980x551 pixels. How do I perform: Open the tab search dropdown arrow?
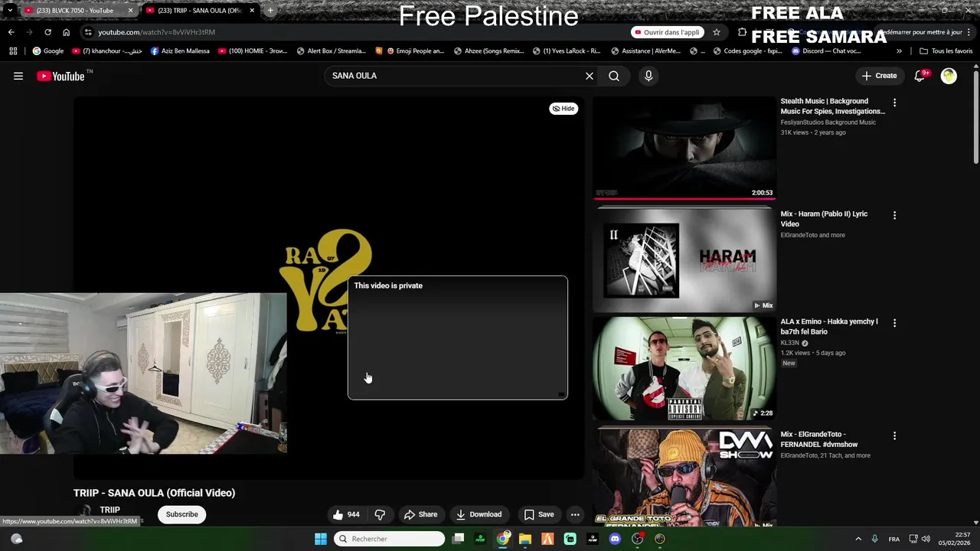(9, 11)
